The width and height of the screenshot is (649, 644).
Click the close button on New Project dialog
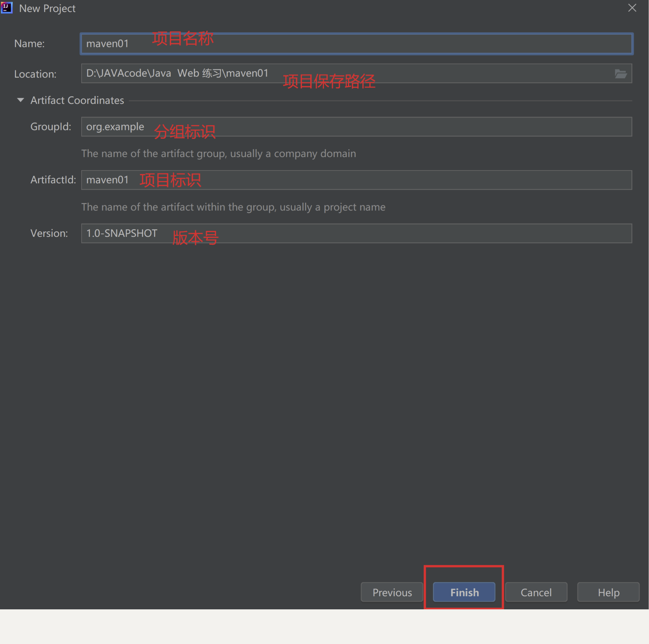point(632,8)
